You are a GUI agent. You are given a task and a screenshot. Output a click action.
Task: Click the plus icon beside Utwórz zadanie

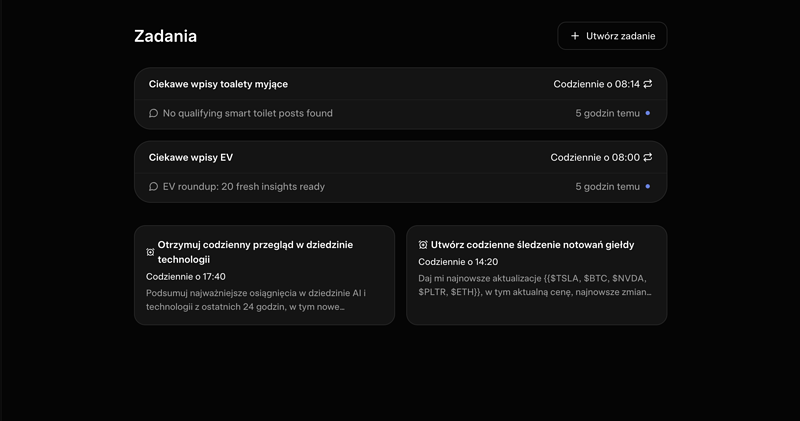(x=575, y=36)
